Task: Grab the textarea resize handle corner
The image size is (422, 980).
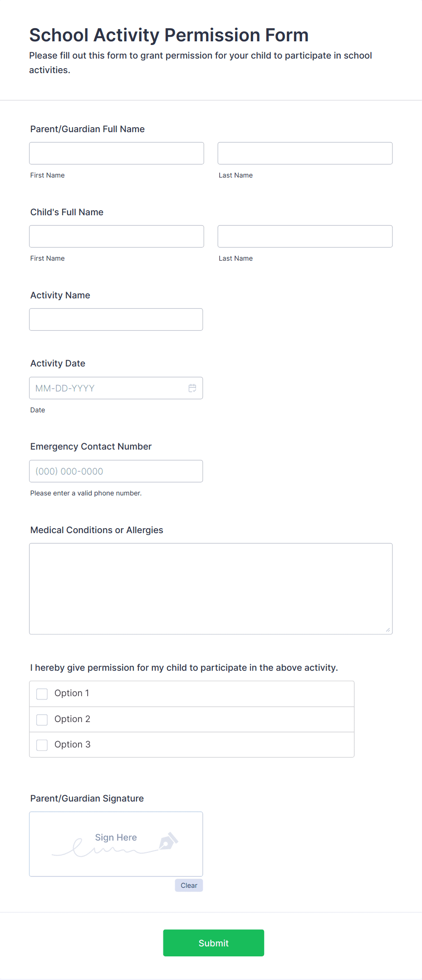Action: [388, 630]
